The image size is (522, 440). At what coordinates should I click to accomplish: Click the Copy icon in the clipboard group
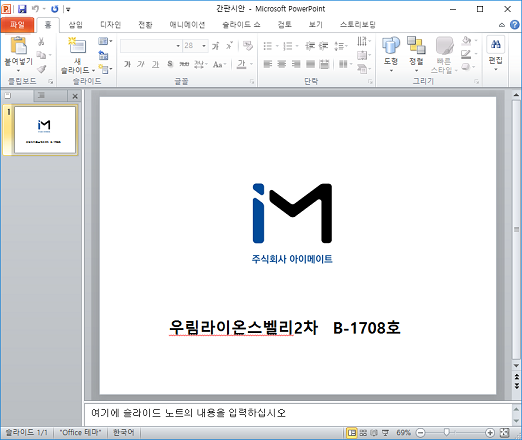pos(41,55)
